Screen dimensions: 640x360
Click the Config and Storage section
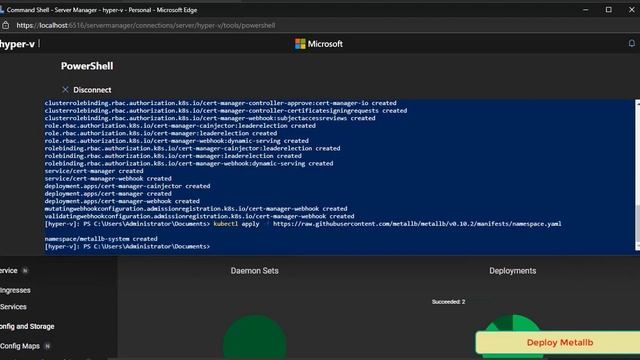[27, 326]
